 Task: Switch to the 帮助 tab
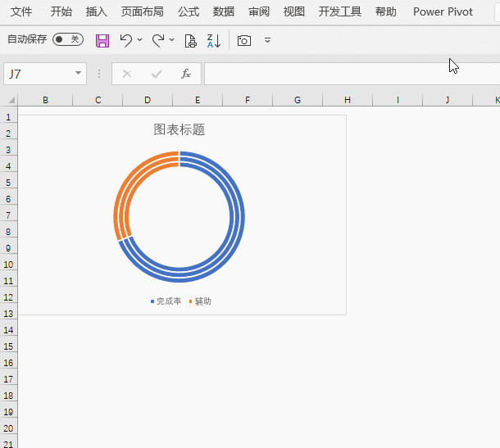point(386,11)
